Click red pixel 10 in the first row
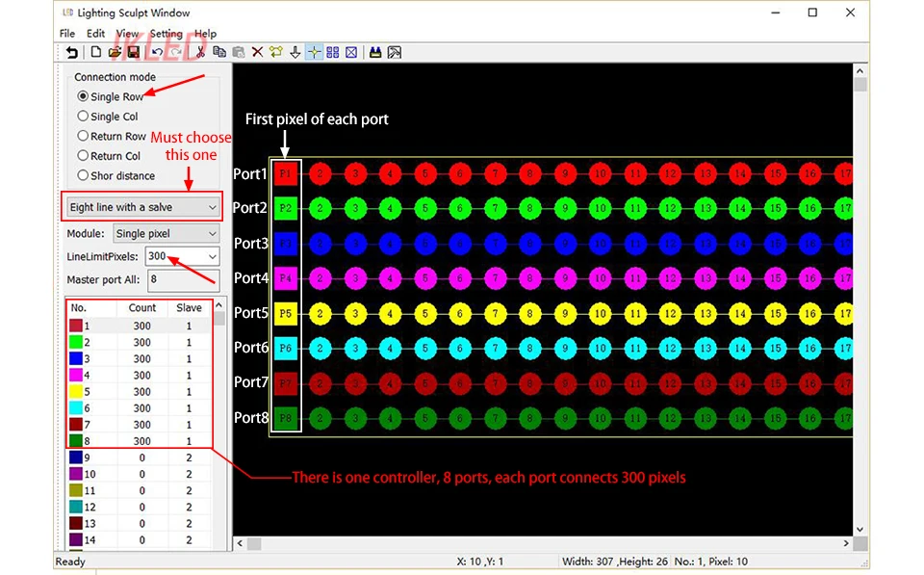Image resolution: width=924 pixels, height=575 pixels. point(600,173)
